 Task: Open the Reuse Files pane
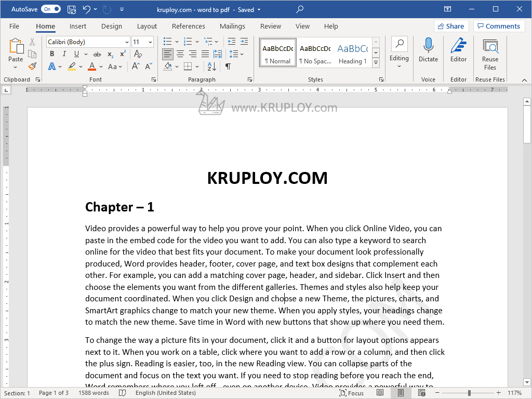[490, 54]
